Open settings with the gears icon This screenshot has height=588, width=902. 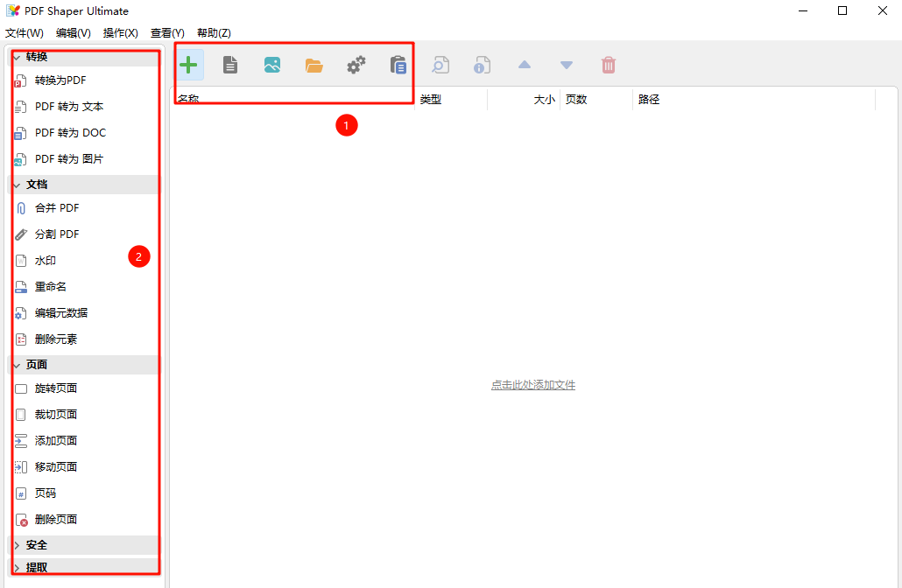[356, 65]
